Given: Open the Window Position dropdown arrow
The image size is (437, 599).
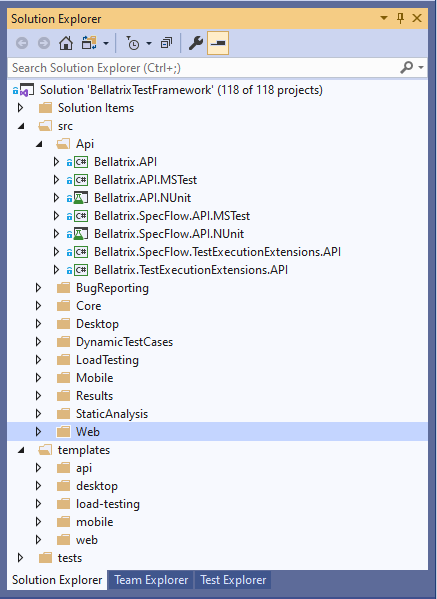Looking at the screenshot, I should pos(384,18).
